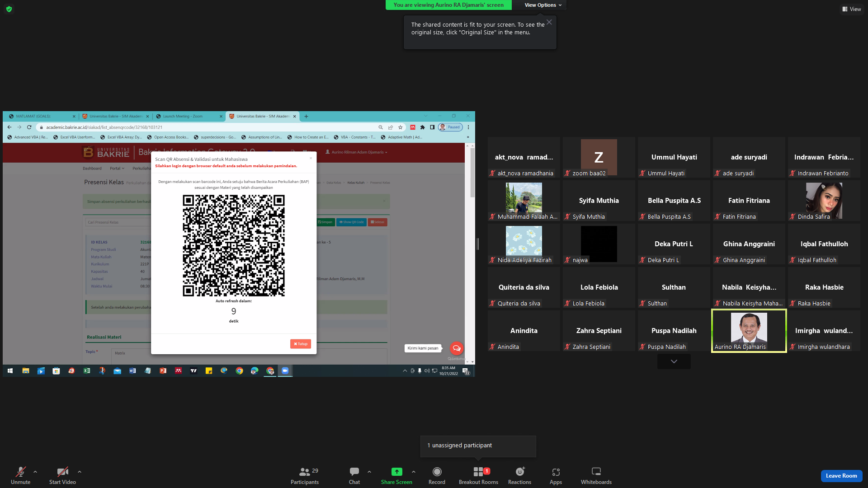Click the Microsoft Store icon in shared taskbar

click(x=56, y=371)
